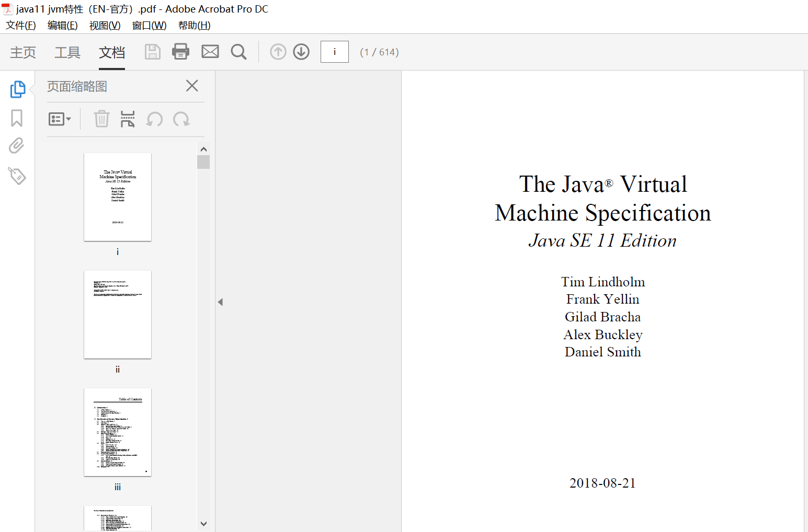Open the 窗口(W) menu
This screenshot has width=808, height=532.
(x=150, y=26)
